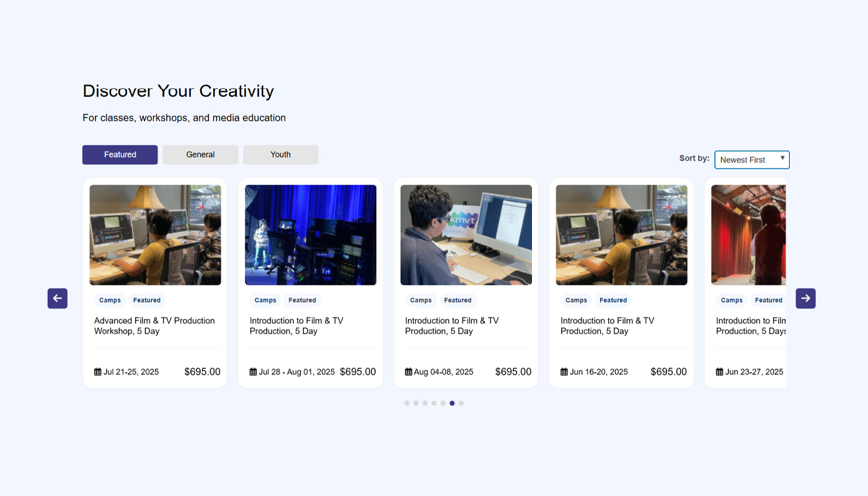Image resolution: width=868 pixels, height=496 pixels.
Task: Click the date text Jul 21-25, 2025
Action: 131,372
